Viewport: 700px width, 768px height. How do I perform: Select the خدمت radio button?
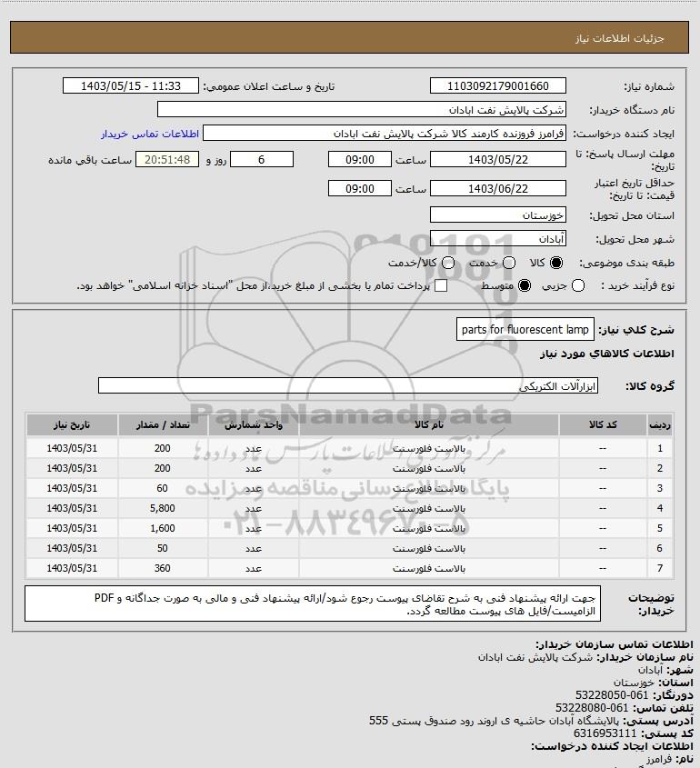click(x=509, y=263)
